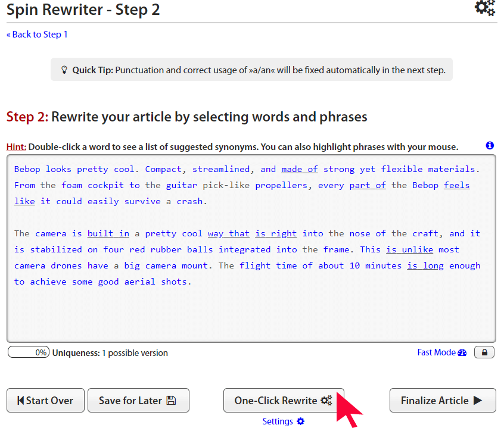Screen dimensions: 504x428
Task: Click the Fast Mode link
Action: coord(441,352)
